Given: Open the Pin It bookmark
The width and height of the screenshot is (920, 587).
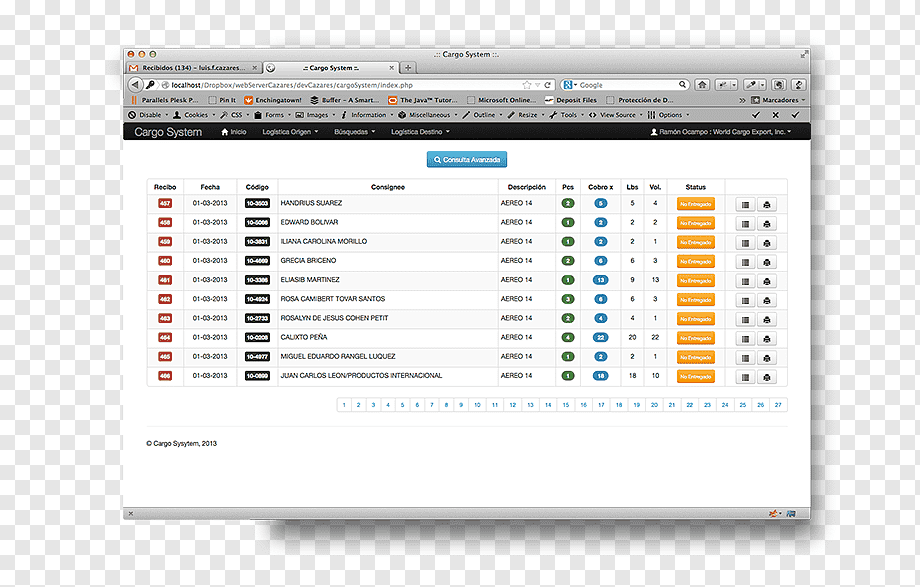Looking at the screenshot, I should pos(222,100).
